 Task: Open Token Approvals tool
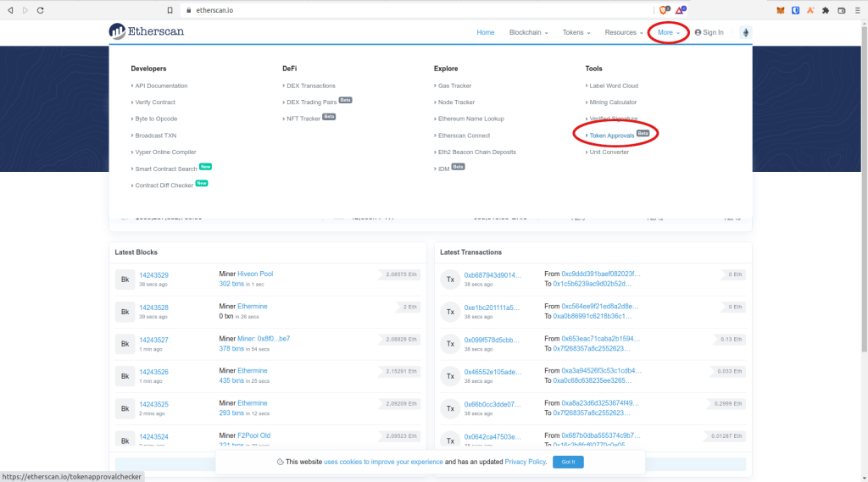(x=612, y=136)
